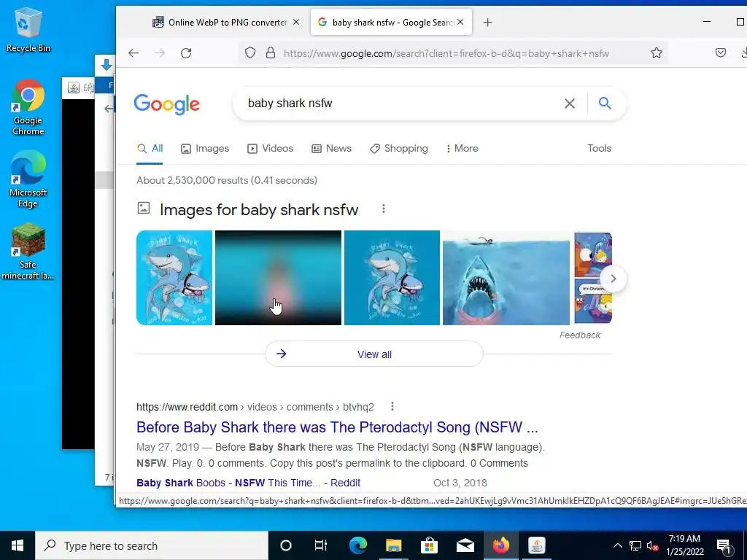Click the Cortana circle in taskbar

click(x=286, y=545)
